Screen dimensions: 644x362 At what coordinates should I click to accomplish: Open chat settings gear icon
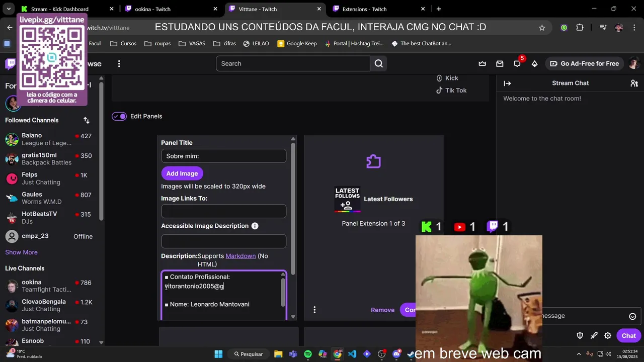(608, 336)
